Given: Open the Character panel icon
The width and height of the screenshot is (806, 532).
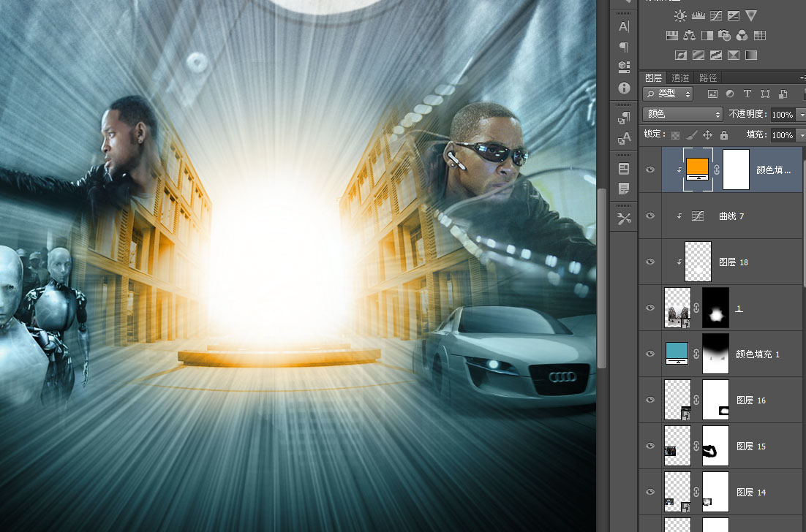Looking at the screenshot, I should click(x=624, y=26).
